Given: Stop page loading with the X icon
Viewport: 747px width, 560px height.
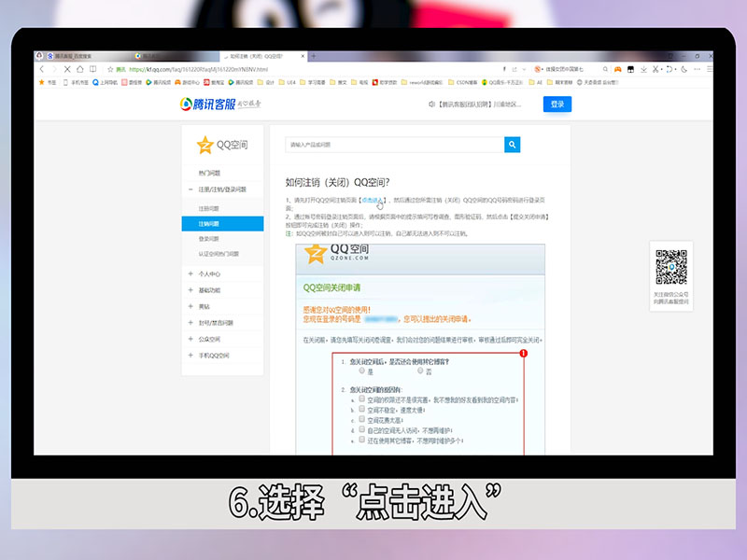Looking at the screenshot, I should 67,69.
